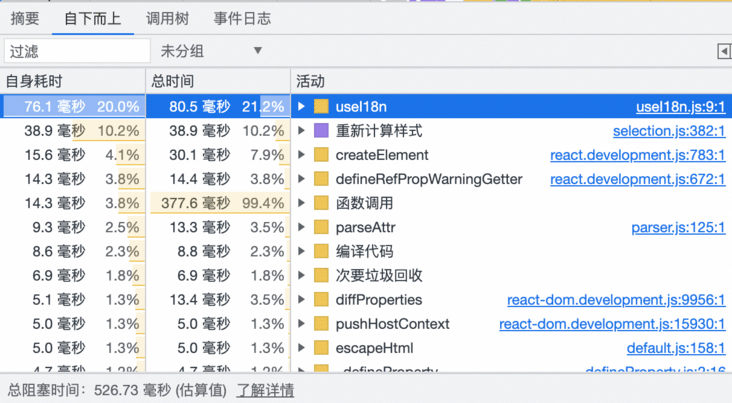732x403 pixels.
Task: Open source link react-dom.development.js:9956:1
Action: pyautogui.click(x=616, y=300)
